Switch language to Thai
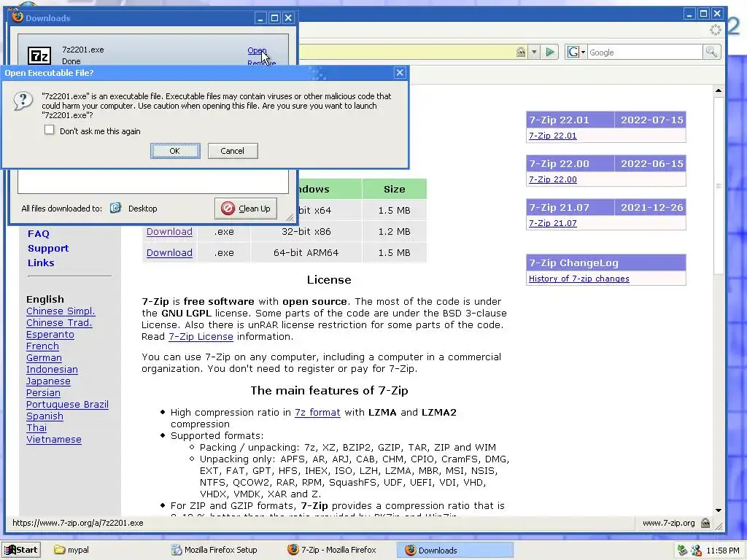The height and width of the screenshot is (560, 747). coord(36,428)
